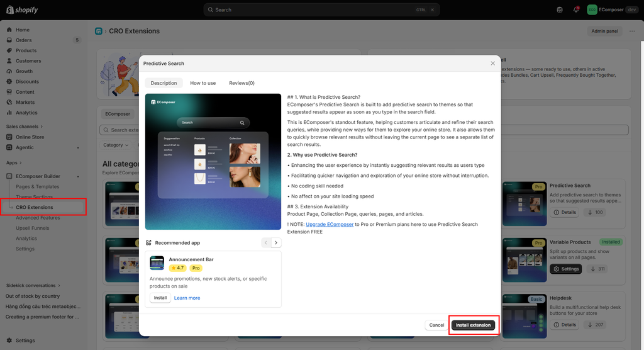Open the Agentic sales channel
The width and height of the screenshot is (644, 350).
click(x=25, y=147)
